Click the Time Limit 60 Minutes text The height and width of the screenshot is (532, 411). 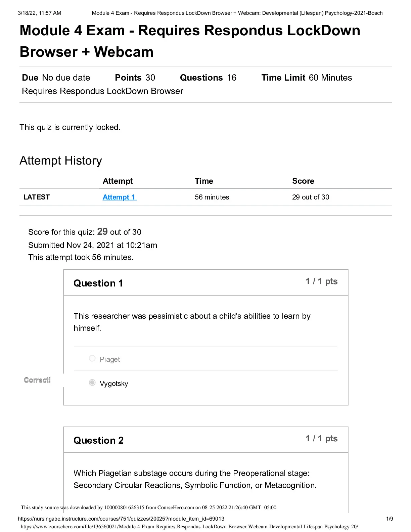click(307, 78)
